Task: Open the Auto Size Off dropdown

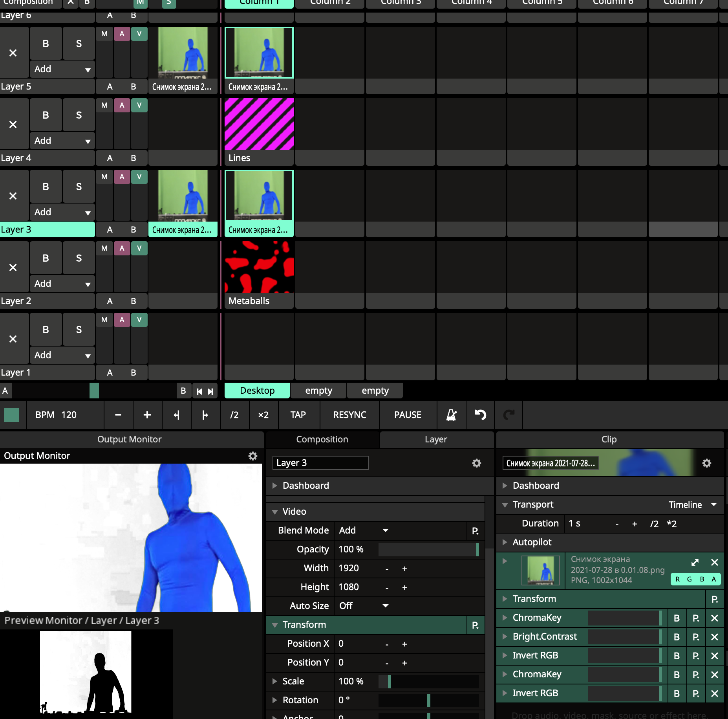Action: (x=363, y=606)
